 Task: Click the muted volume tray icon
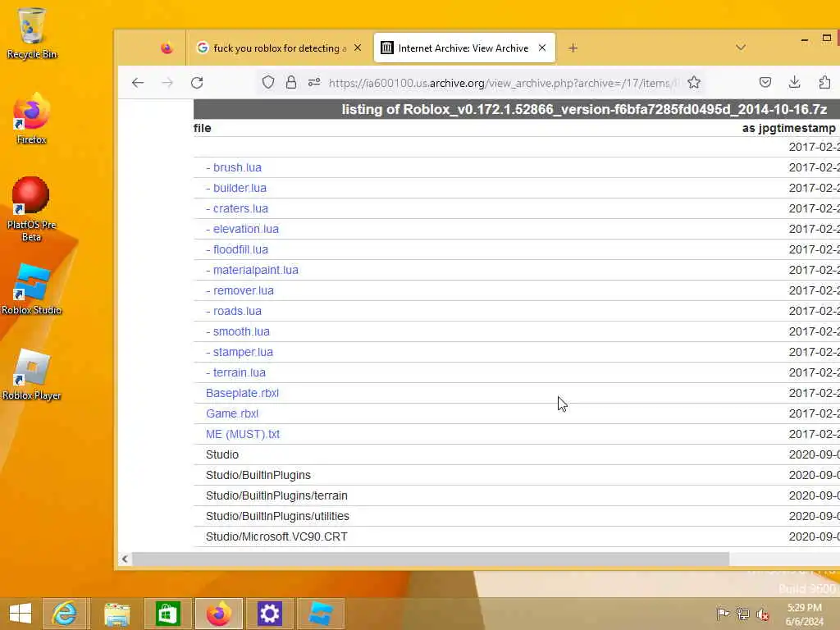(763, 614)
